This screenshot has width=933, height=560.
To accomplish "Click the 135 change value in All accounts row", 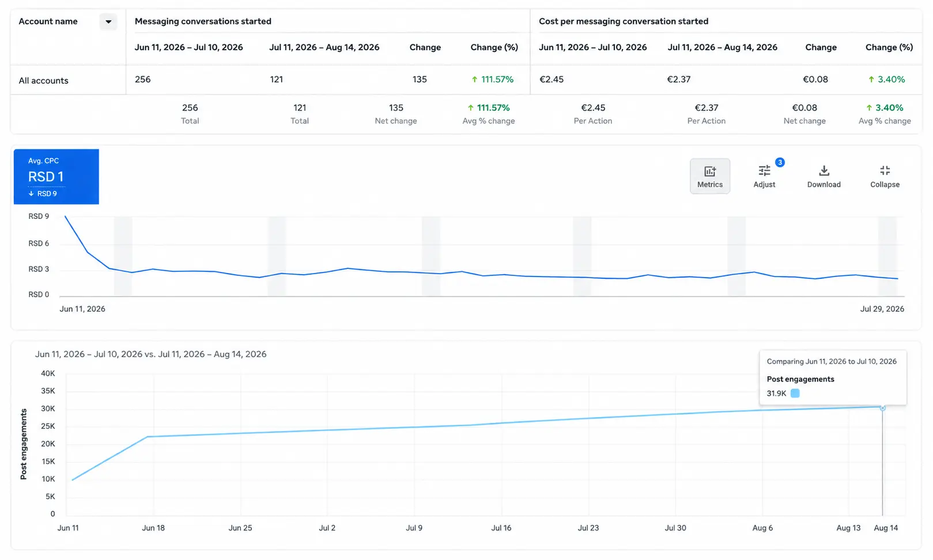I will pos(420,80).
